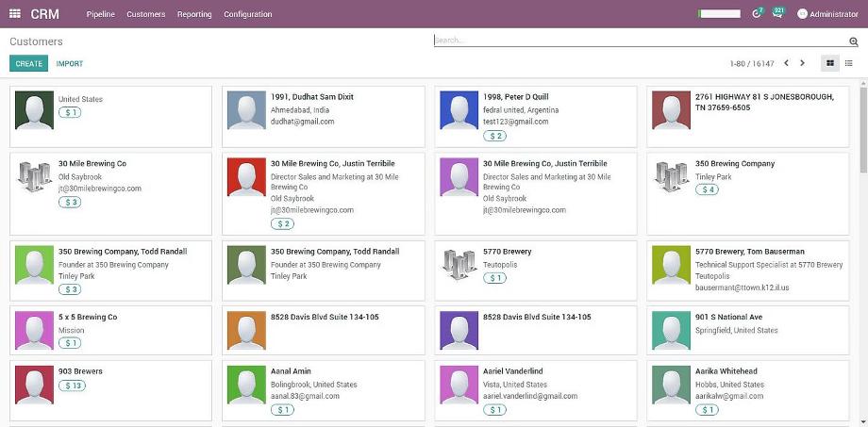The width and height of the screenshot is (868, 427).
Task: Click email aanal.83@gmail.com
Action: [x=305, y=396]
